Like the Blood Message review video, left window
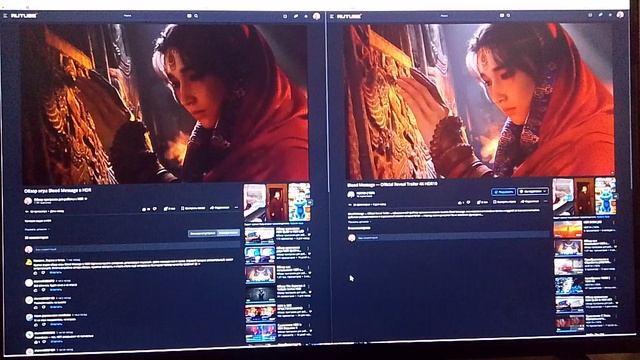This screenshot has width=640, height=360. click(145, 209)
